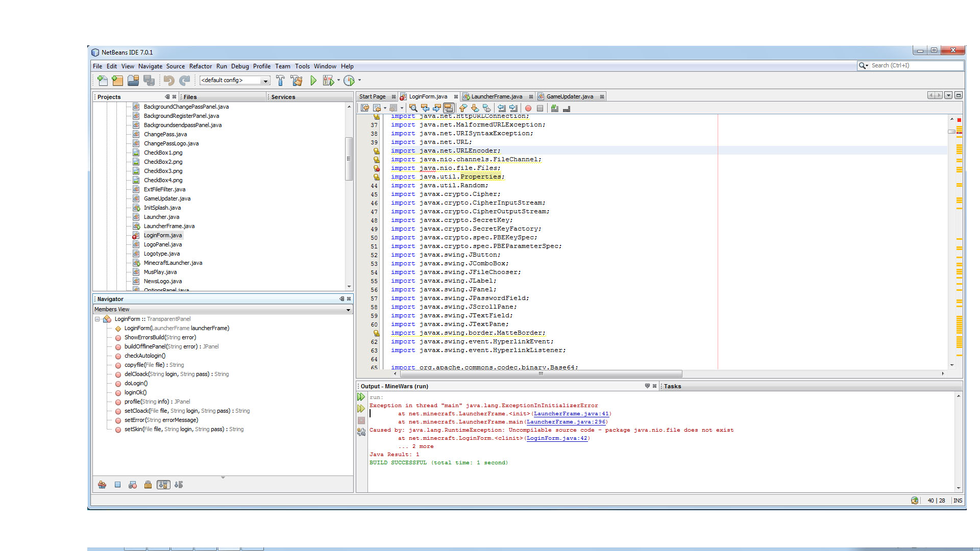Click the New Project toolbar icon

117,80
